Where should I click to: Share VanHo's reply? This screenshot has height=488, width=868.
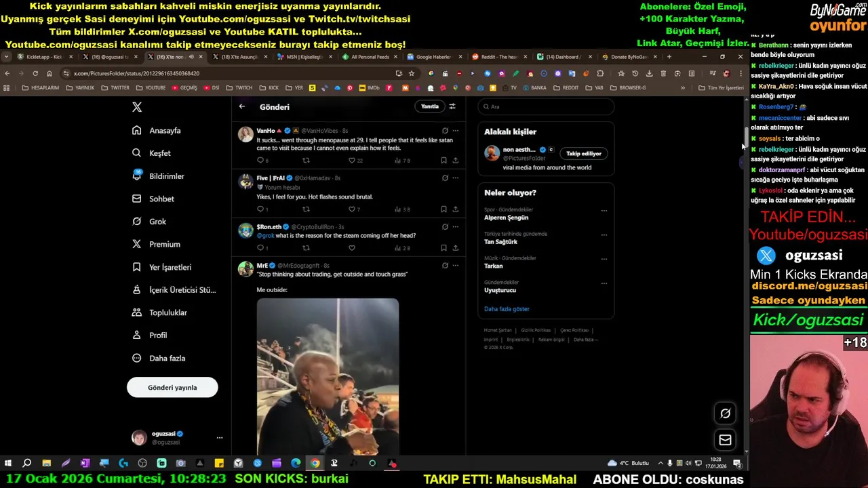pyautogui.click(x=455, y=161)
